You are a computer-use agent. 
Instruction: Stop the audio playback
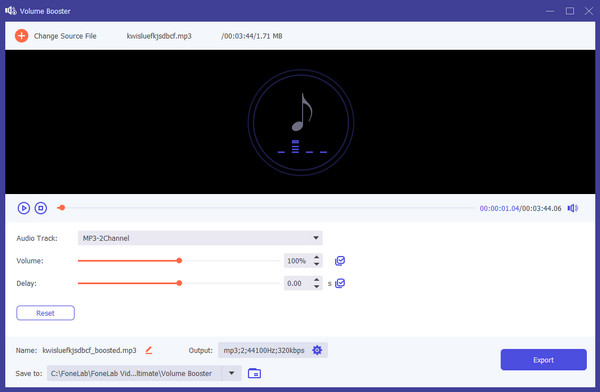click(x=41, y=208)
